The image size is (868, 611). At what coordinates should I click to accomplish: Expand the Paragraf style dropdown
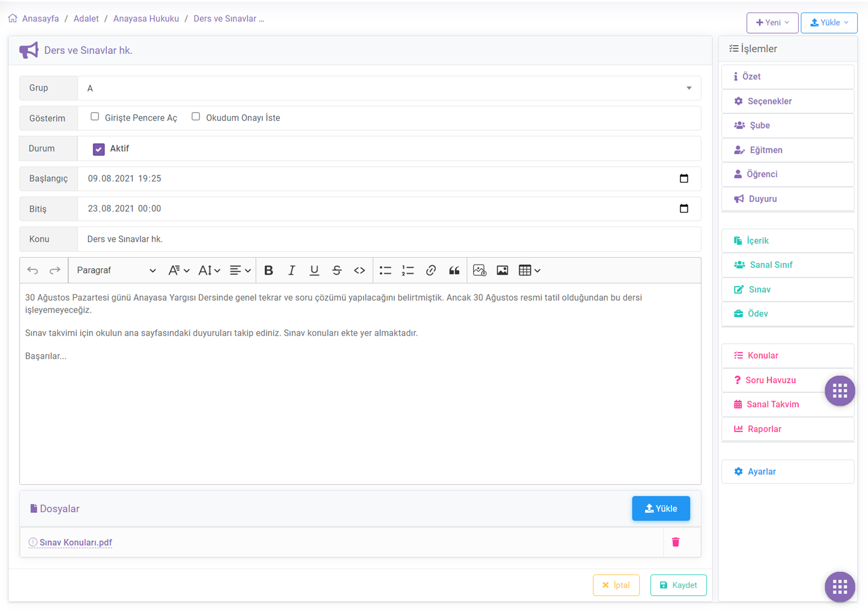(116, 271)
